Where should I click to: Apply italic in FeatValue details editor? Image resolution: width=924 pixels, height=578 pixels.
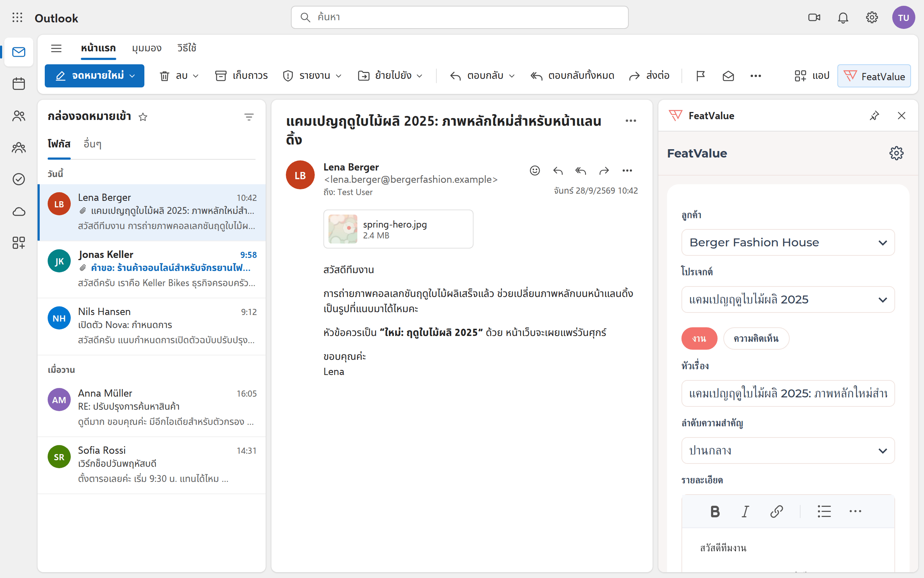pos(745,512)
